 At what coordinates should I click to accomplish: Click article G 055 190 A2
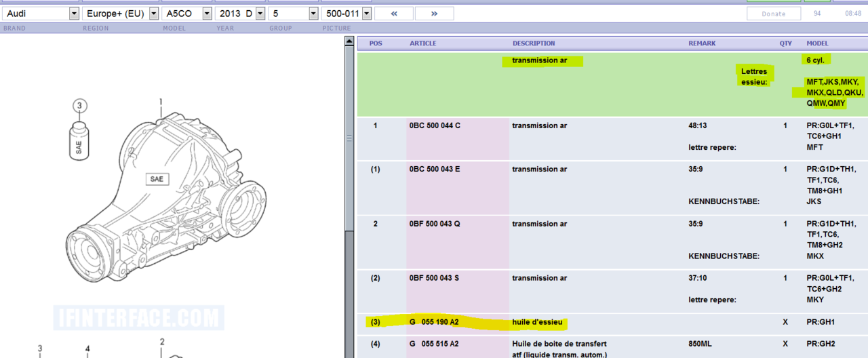coord(434,322)
